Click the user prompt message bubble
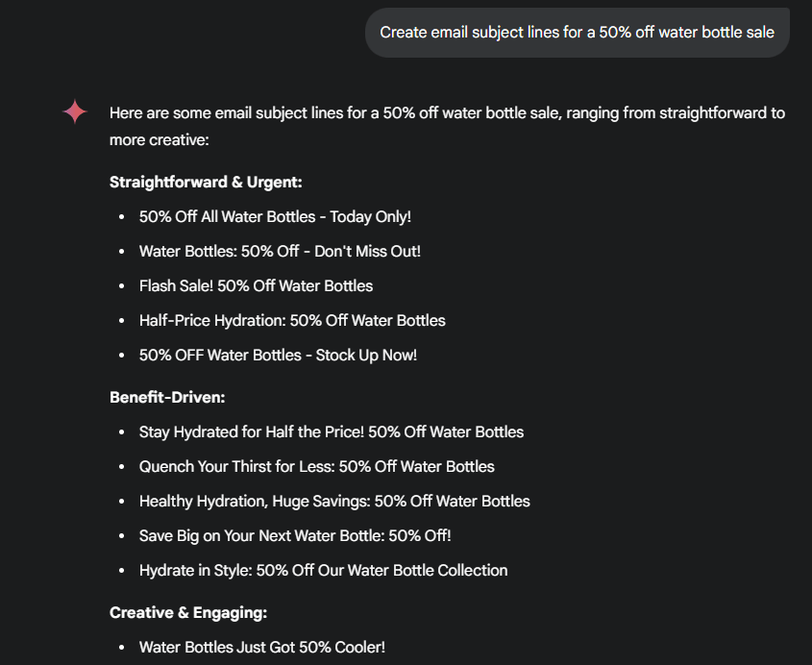The image size is (812, 665). (577, 33)
